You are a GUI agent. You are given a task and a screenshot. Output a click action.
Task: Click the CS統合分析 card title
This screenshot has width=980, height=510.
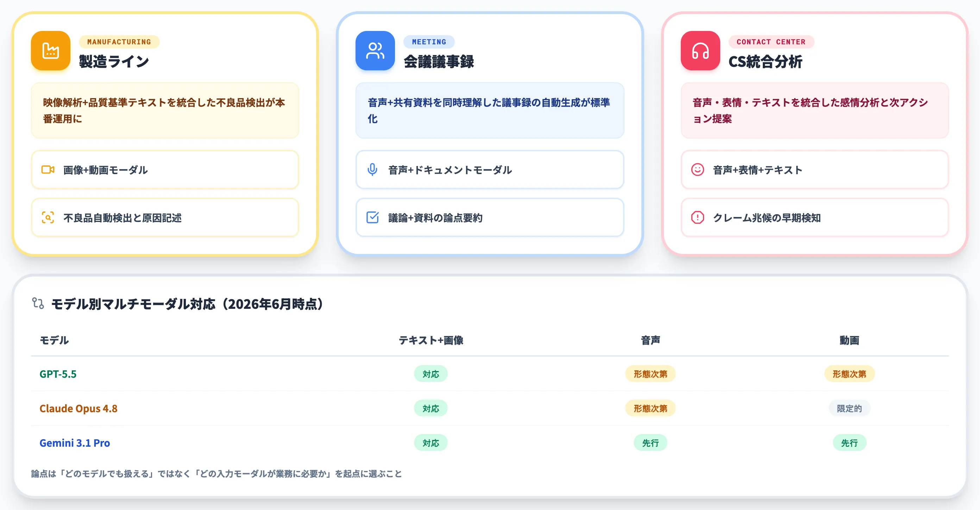point(765,62)
